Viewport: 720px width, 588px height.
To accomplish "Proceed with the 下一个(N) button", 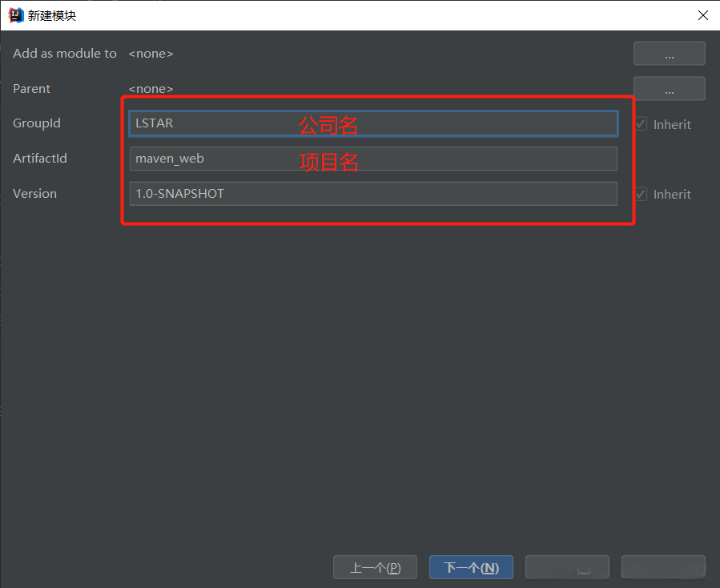I will [471, 567].
